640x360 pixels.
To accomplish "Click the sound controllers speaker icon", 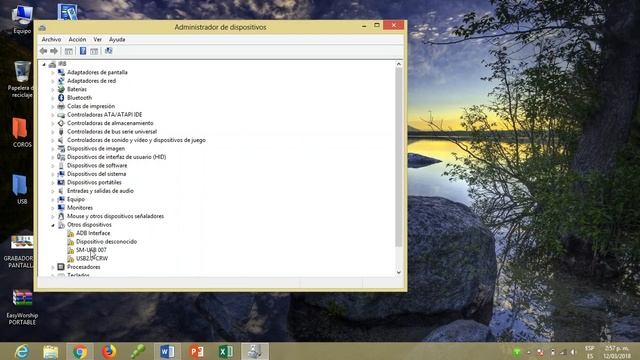I will [61, 140].
